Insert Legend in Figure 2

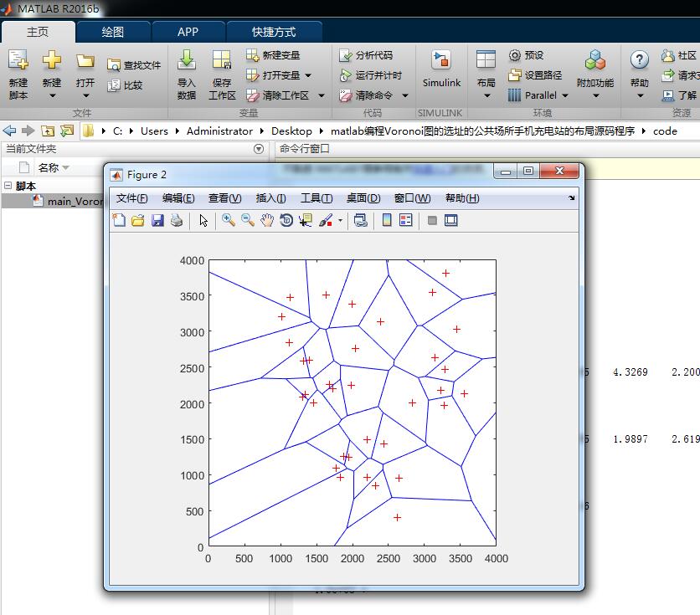pyautogui.click(x=406, y=220)
